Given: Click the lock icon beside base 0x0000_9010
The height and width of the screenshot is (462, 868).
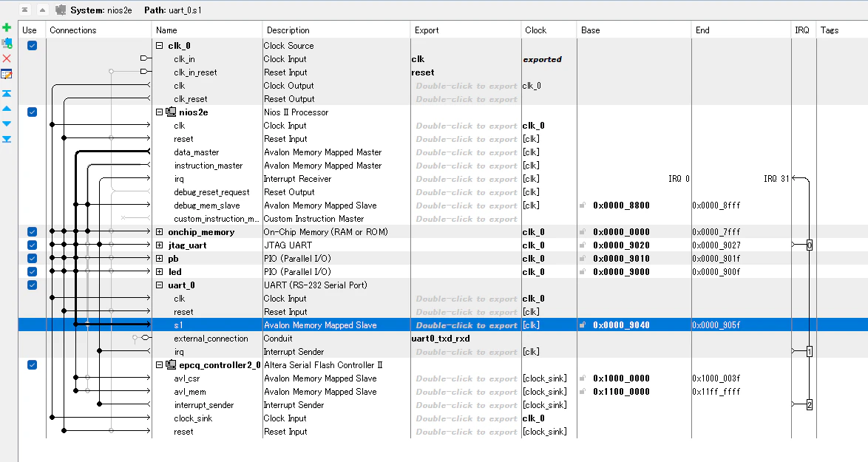Looking at the screenshot, I should point(583,259).
